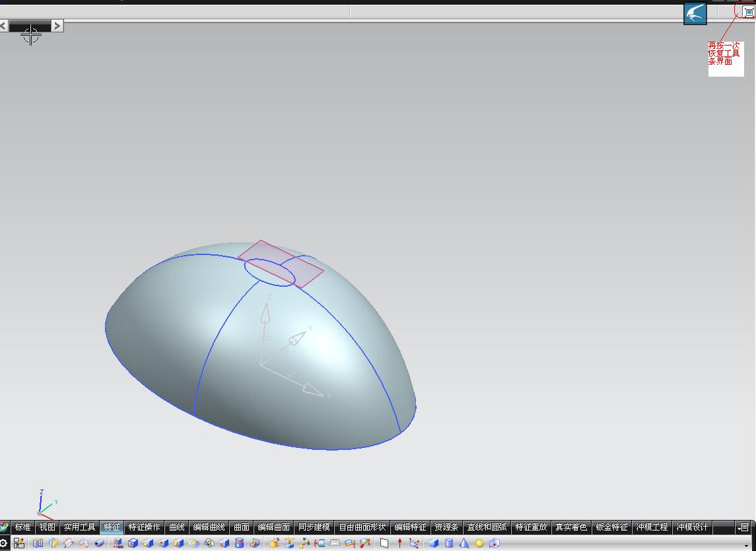Select the pink rectangular datum plane on model

click(281, 264)
